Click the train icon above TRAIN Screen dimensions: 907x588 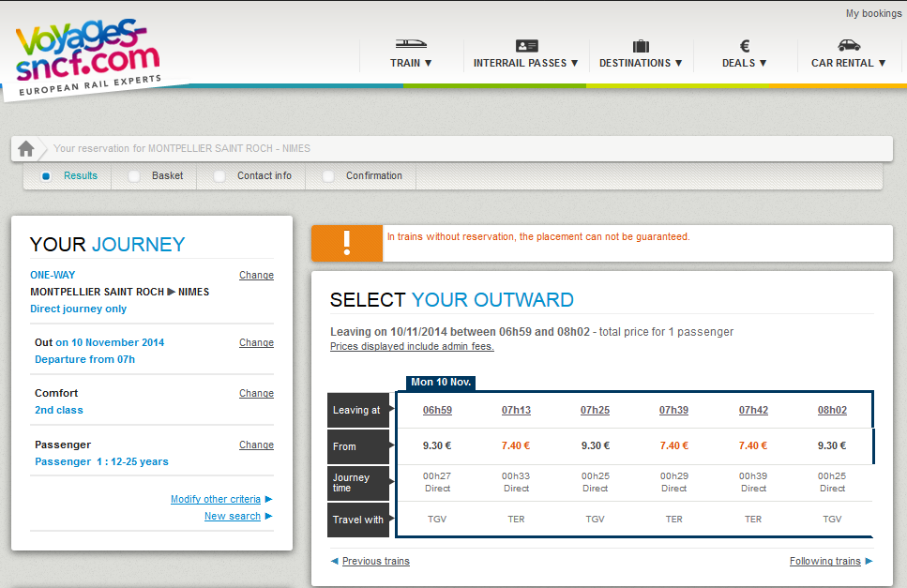pos(411,44)
